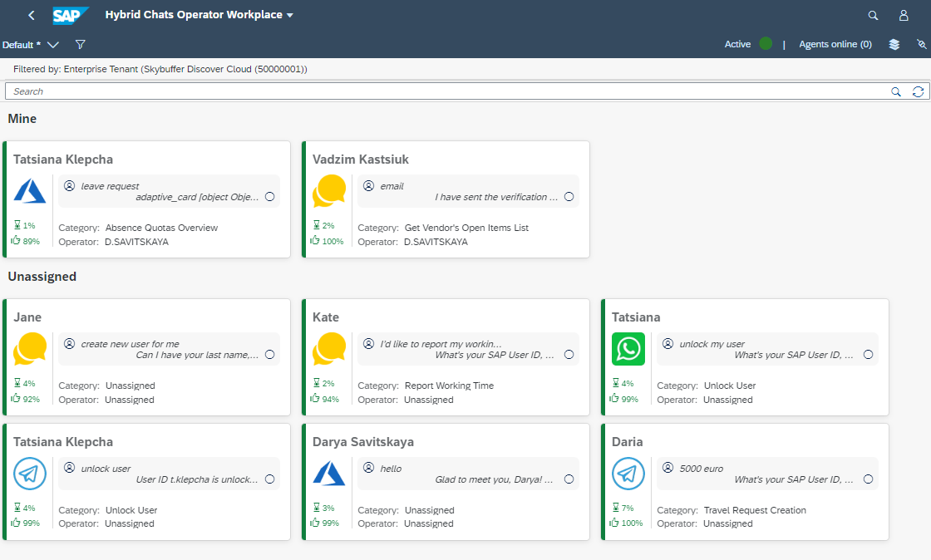The height and width of the screenshot is (560, 931).
Task: Open the header search icon
Action: click(873, 15)
